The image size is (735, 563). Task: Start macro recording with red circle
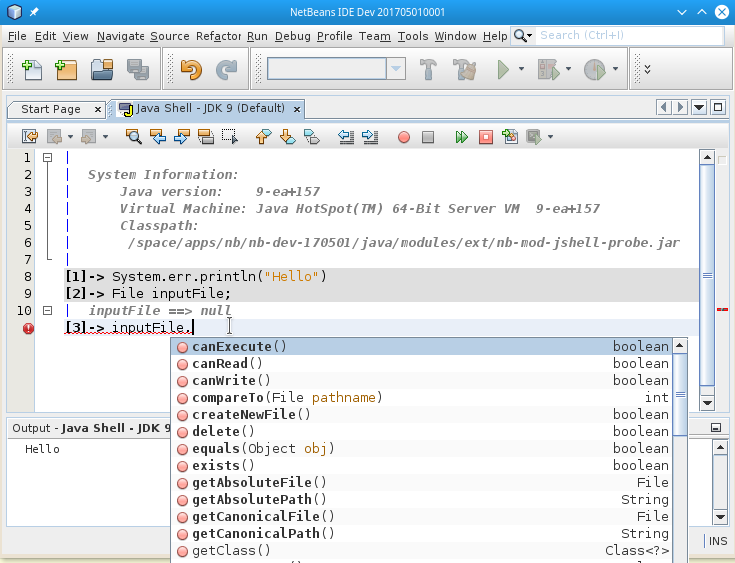point(404,137)
